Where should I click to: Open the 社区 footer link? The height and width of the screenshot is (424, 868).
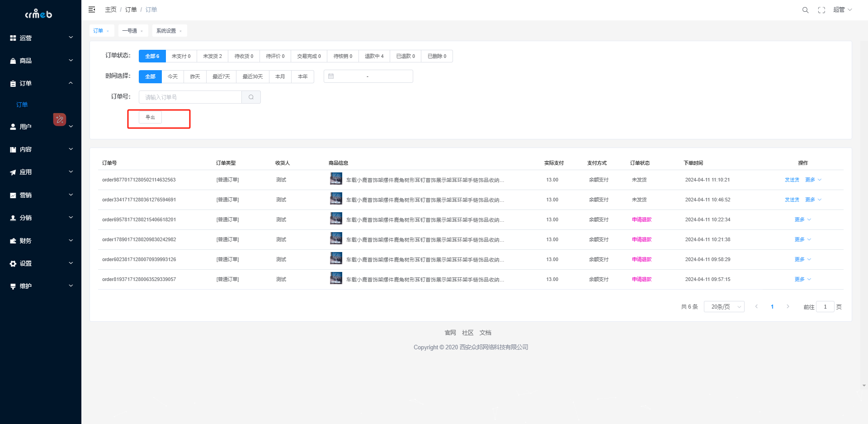[x=468, y=333]
